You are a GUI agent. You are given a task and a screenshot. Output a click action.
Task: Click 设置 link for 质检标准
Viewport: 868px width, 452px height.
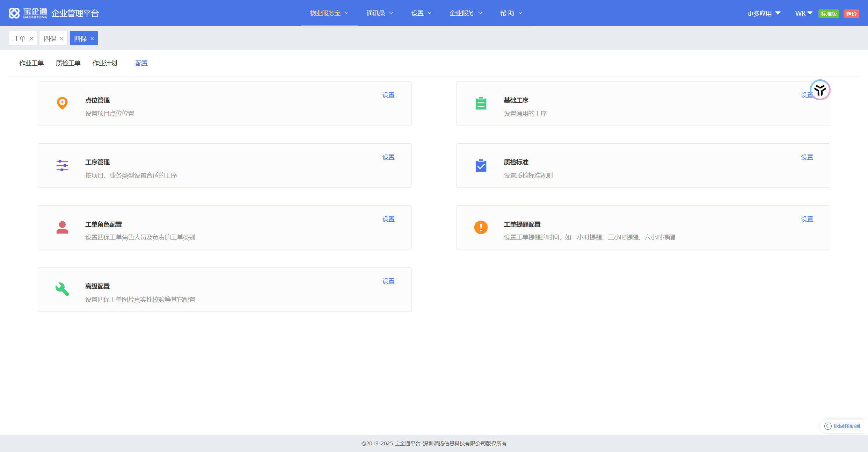pos(807,157)
